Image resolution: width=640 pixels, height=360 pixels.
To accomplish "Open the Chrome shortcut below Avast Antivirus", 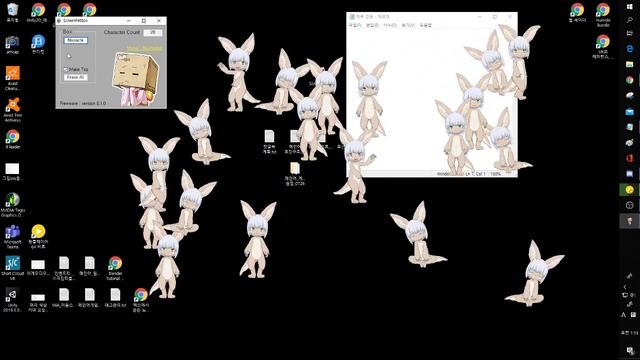I will pyautogui.click(x=12, y=139).
